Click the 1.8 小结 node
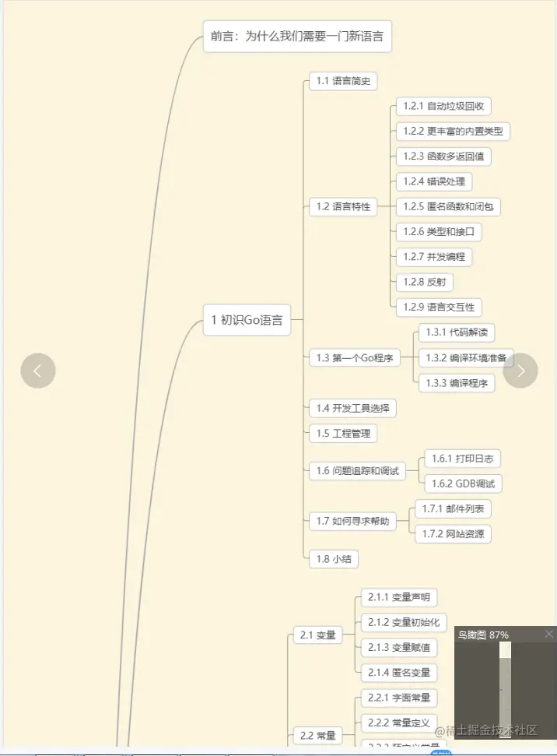557x756 pixels. coord(334,559)
